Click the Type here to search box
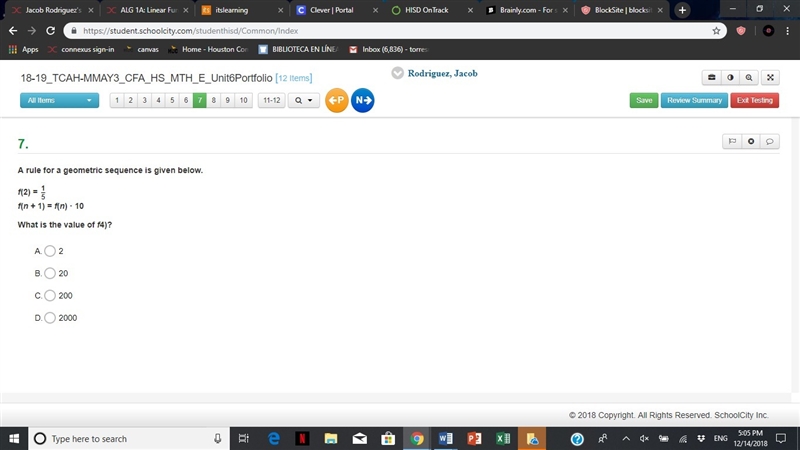This screenshot has height=450, width=800. click(129, 439)
